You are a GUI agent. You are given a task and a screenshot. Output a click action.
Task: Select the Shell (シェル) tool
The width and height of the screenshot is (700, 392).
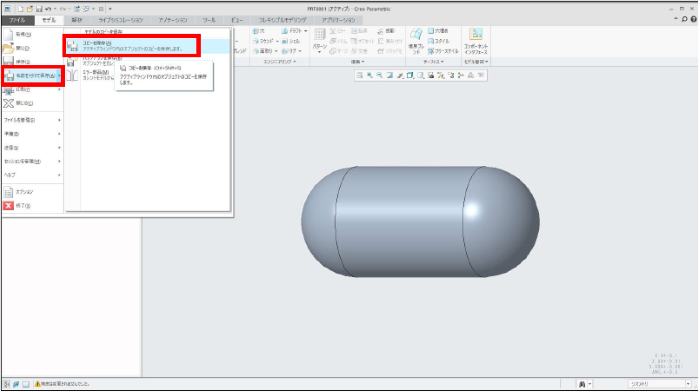291,41
